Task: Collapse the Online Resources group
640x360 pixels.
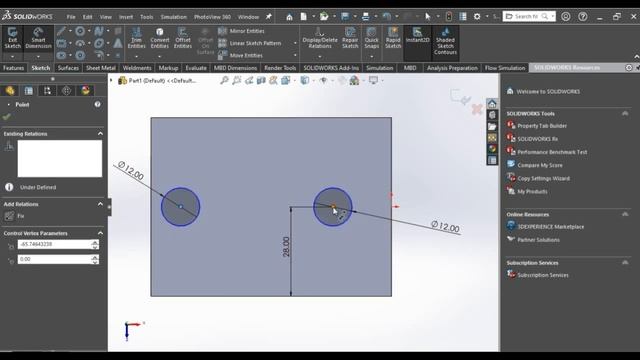Action: (x=625, y=214)
